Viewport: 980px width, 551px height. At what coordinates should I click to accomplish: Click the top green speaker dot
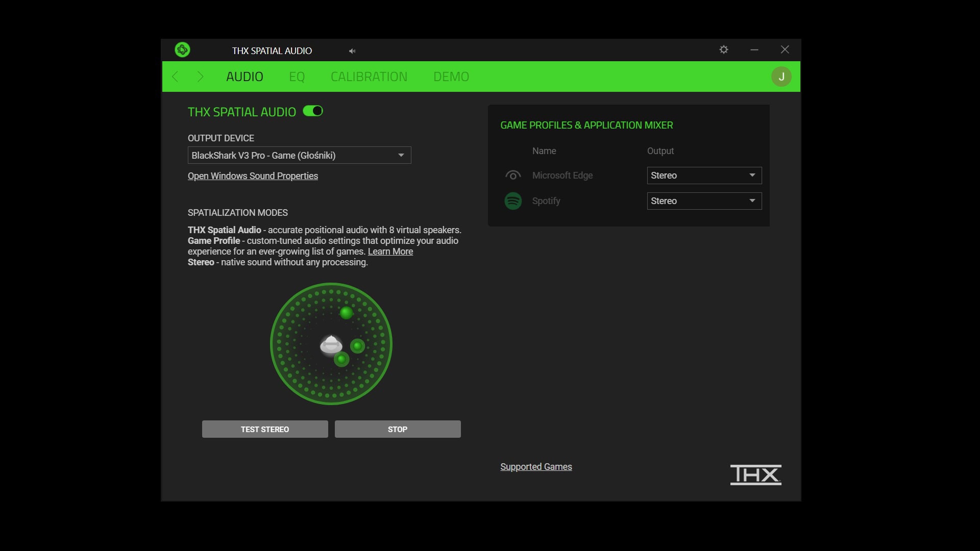click(346, 313)
